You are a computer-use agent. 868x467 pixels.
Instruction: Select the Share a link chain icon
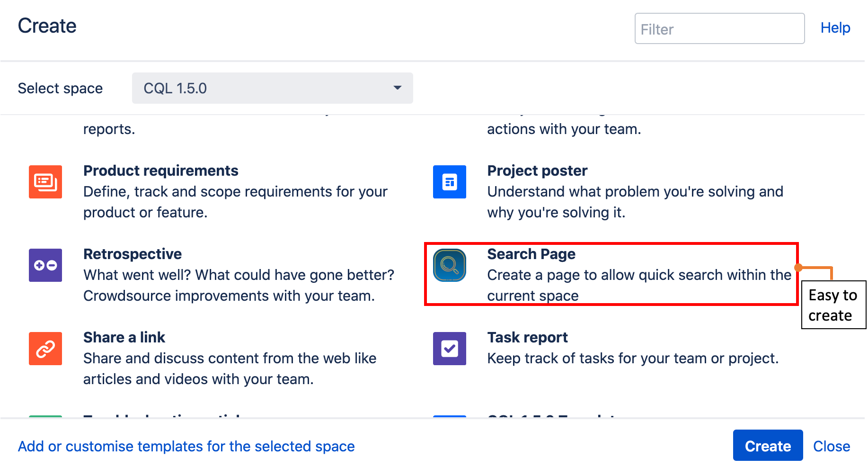[45, 349]
